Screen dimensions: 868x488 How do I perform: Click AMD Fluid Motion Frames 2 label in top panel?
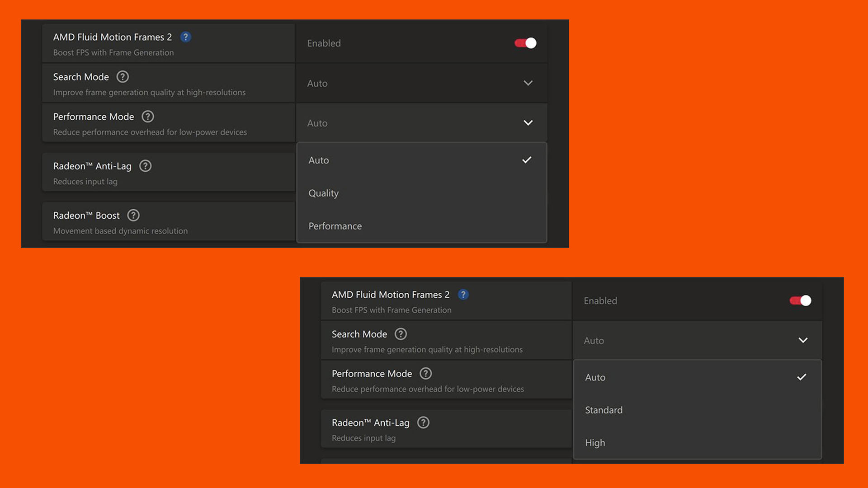(x=113, y=37)
